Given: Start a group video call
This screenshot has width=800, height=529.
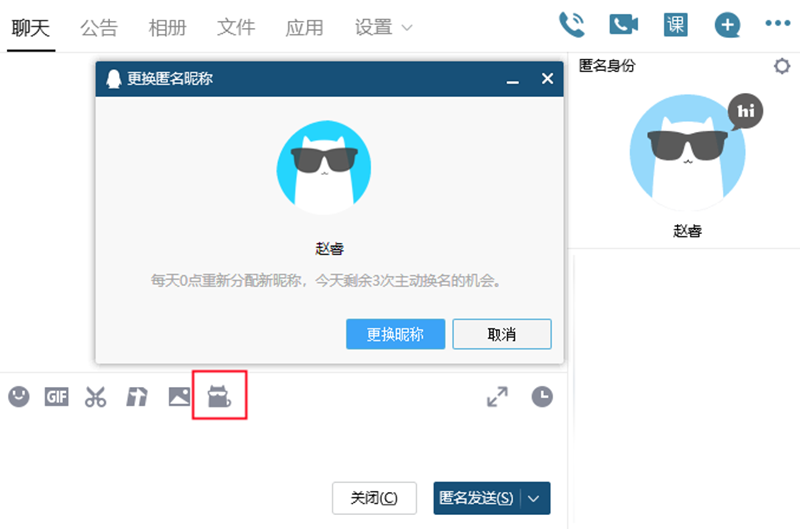Looking at the screenshot, I should [x=624, y=25].
